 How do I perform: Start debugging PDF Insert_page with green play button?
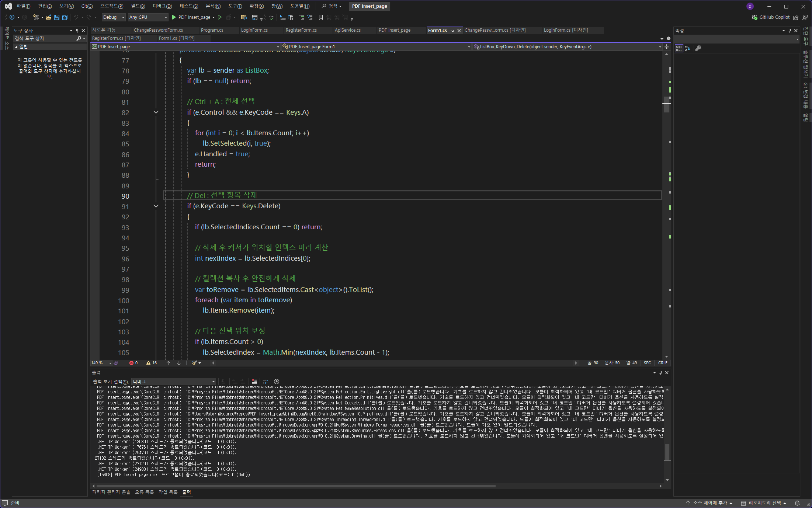pos(173,17)
